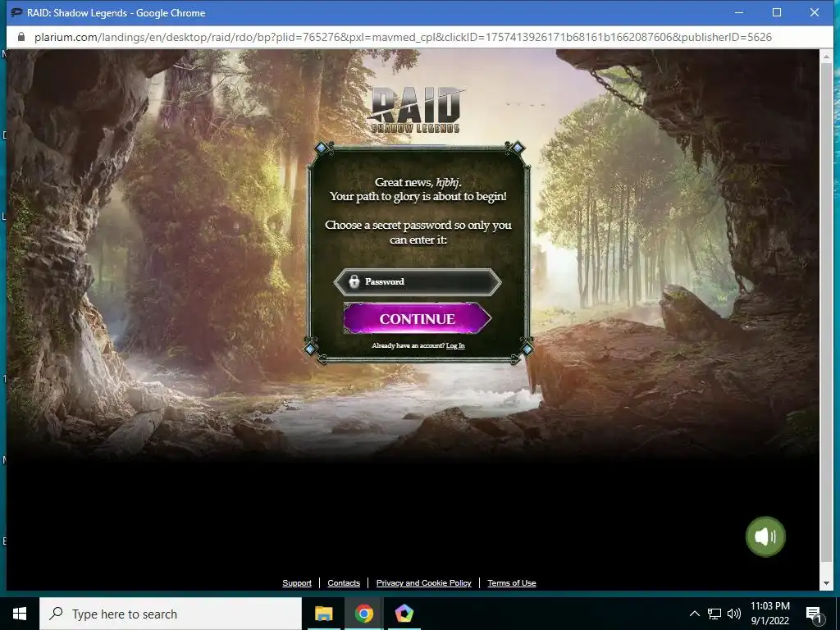Open Privacy and Cookie Policy link
Screen dimensions: 840x630
(x=424, y=583)
